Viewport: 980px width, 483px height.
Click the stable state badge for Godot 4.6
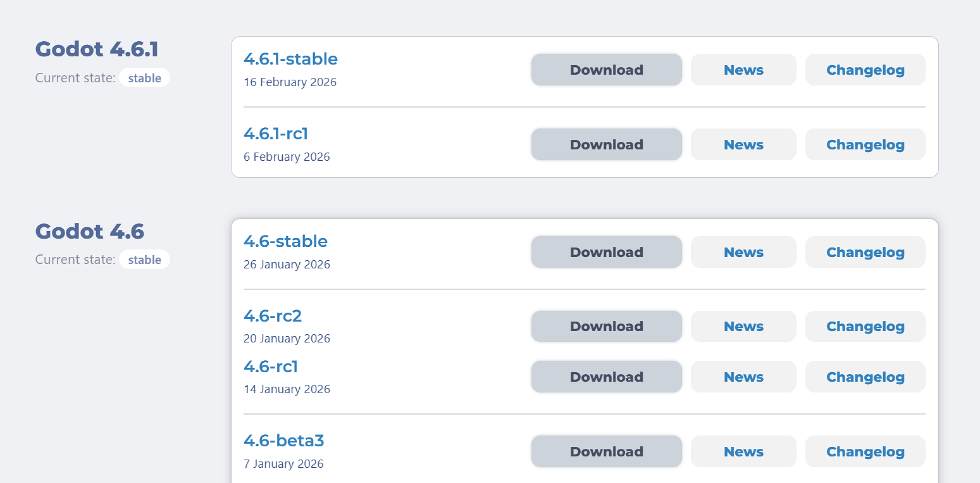click(144, 259)
